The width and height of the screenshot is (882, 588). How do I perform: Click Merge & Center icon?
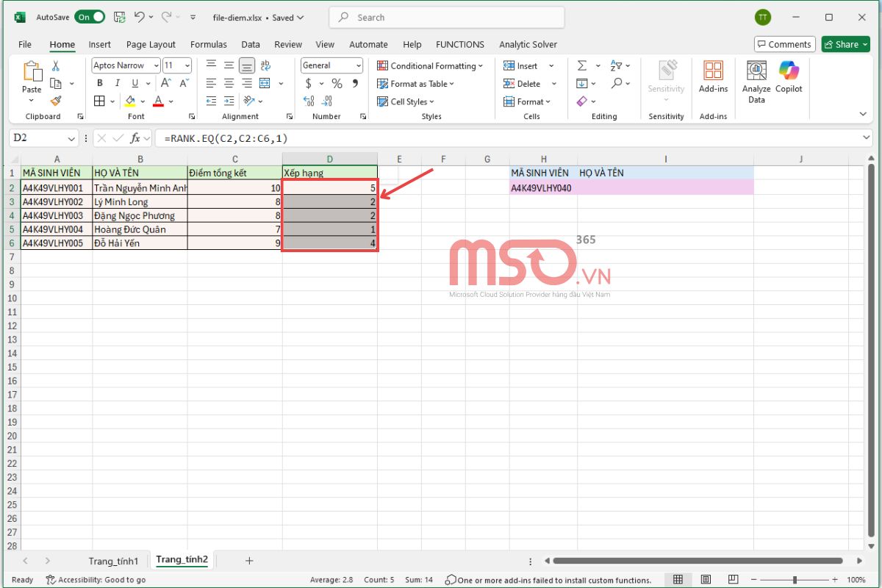point(265,83)
